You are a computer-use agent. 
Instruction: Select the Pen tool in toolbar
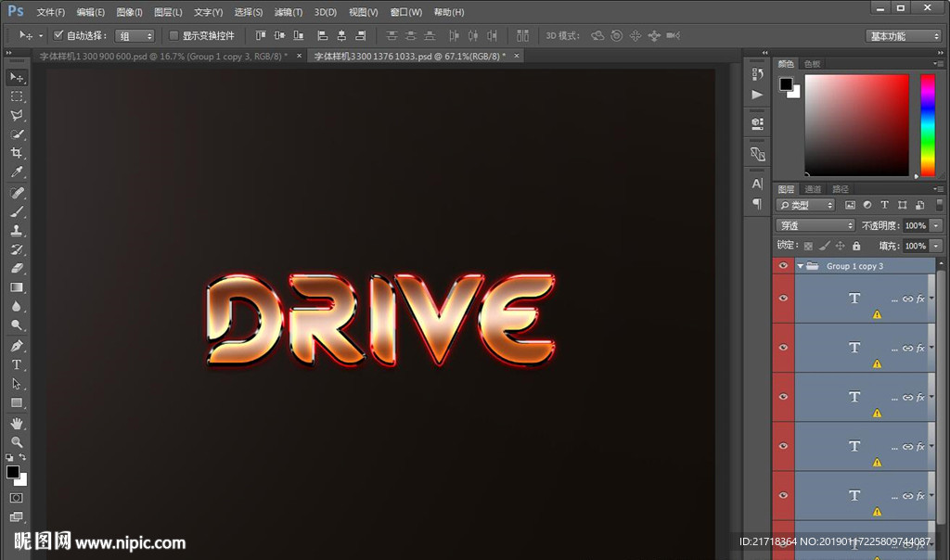point(17,346)
